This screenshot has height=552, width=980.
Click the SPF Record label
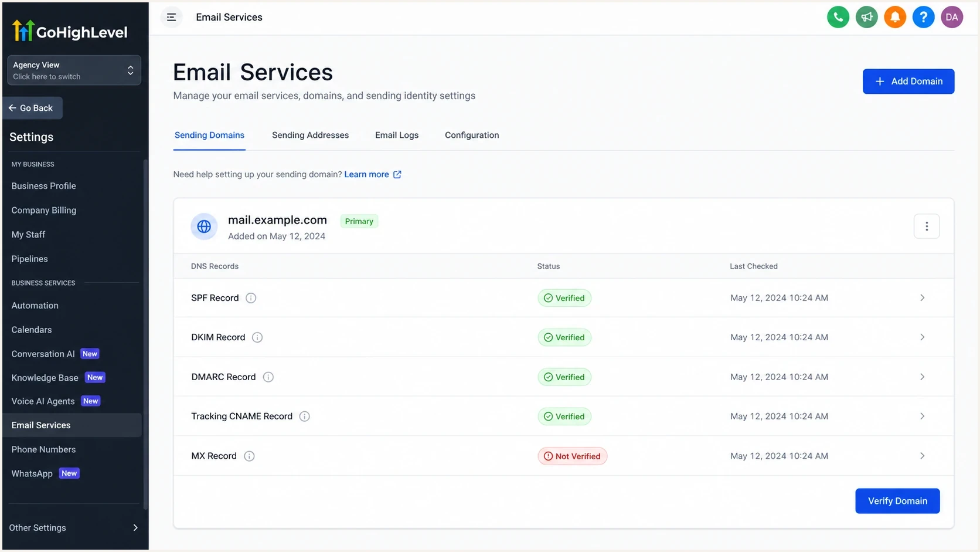[215, 298]
